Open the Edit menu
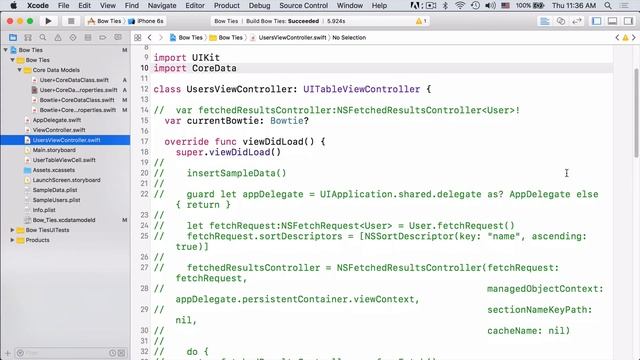The image size is (640, 360). point(84,6)
